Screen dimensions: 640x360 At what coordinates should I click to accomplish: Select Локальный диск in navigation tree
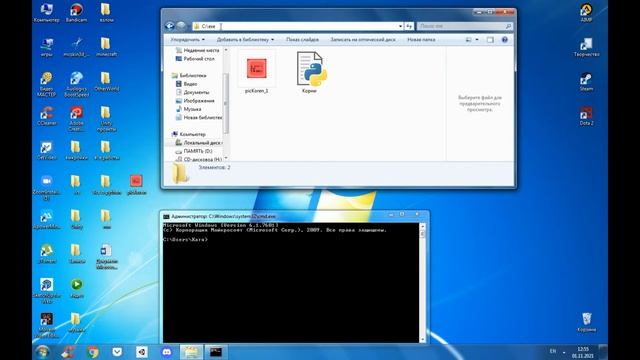[198, 143]
